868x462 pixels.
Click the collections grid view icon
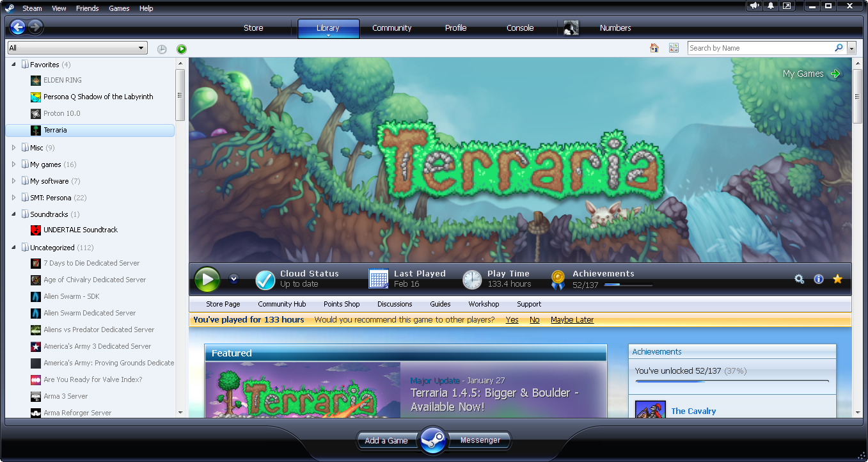[674, 48]
